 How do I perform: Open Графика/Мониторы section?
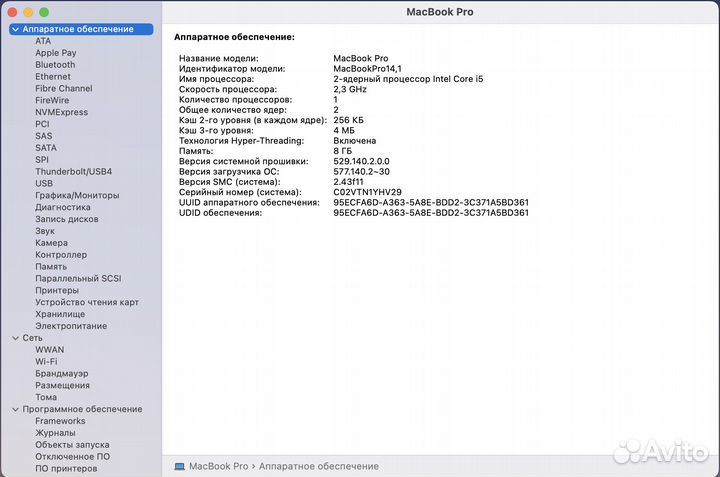pos(77,195)
